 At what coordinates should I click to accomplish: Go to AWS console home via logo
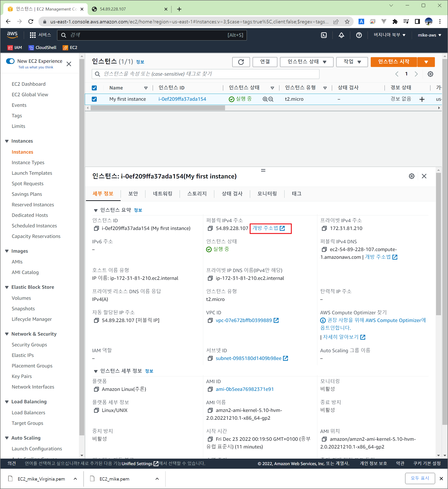[12, 35]
